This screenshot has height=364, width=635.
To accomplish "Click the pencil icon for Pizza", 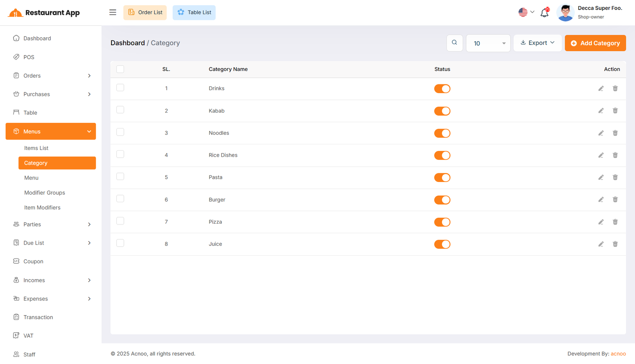I will click(x=601, y=222).
